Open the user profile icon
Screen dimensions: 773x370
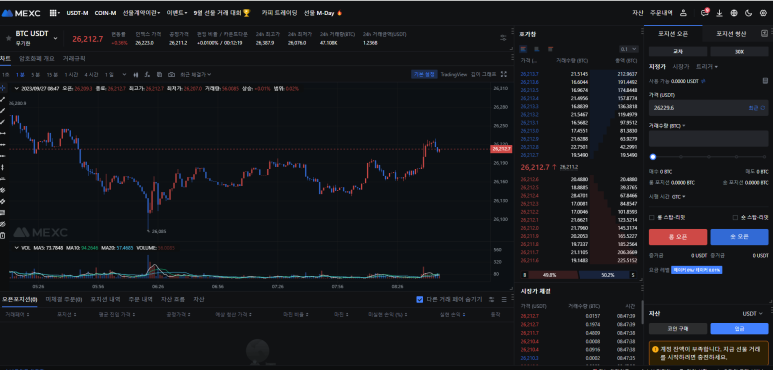coord(683,13)
